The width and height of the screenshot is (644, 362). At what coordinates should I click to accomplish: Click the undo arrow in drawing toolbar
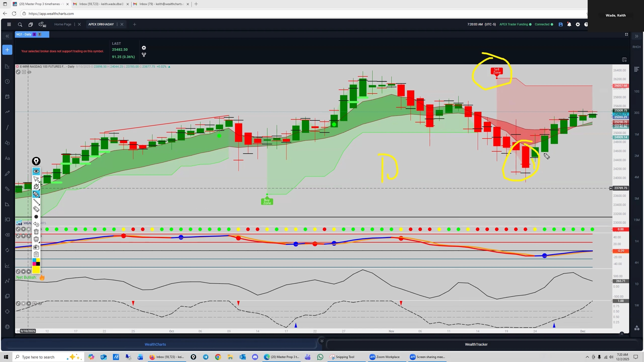[x=36, y=224]
